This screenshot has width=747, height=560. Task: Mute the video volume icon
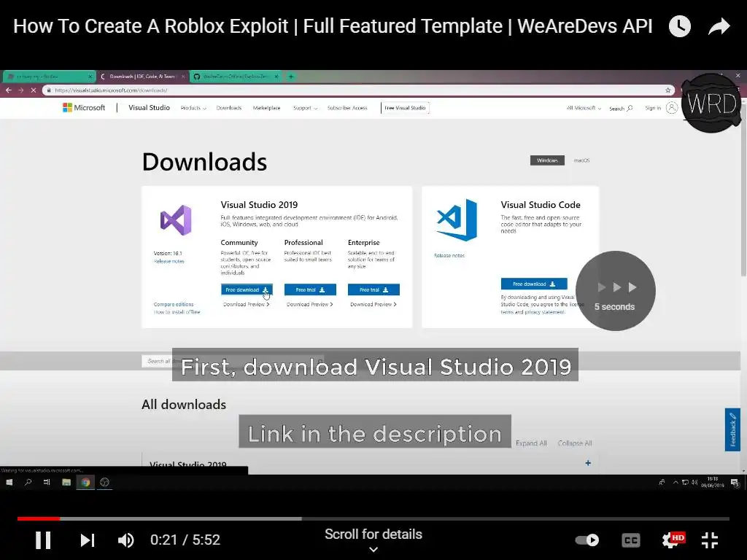(125, 540)
